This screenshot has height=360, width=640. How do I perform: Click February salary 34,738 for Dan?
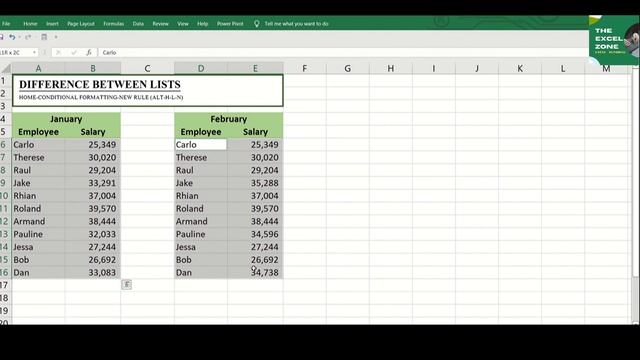click(255, 272)
